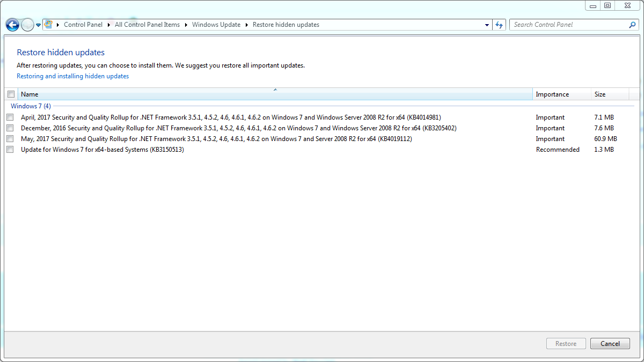Check the April 2017 rollup KB4014981
The height and width of the screenshot is (362, 644).
(x=10, y=117)
